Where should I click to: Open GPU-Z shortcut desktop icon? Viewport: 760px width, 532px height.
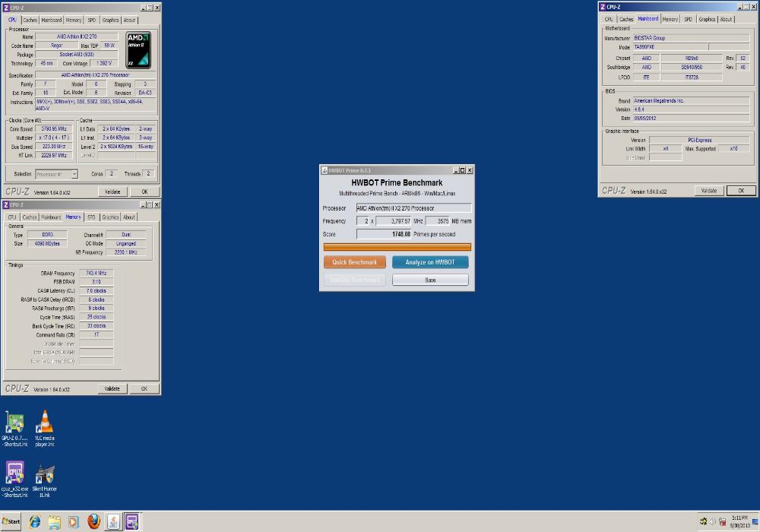[x=14, y=429]
